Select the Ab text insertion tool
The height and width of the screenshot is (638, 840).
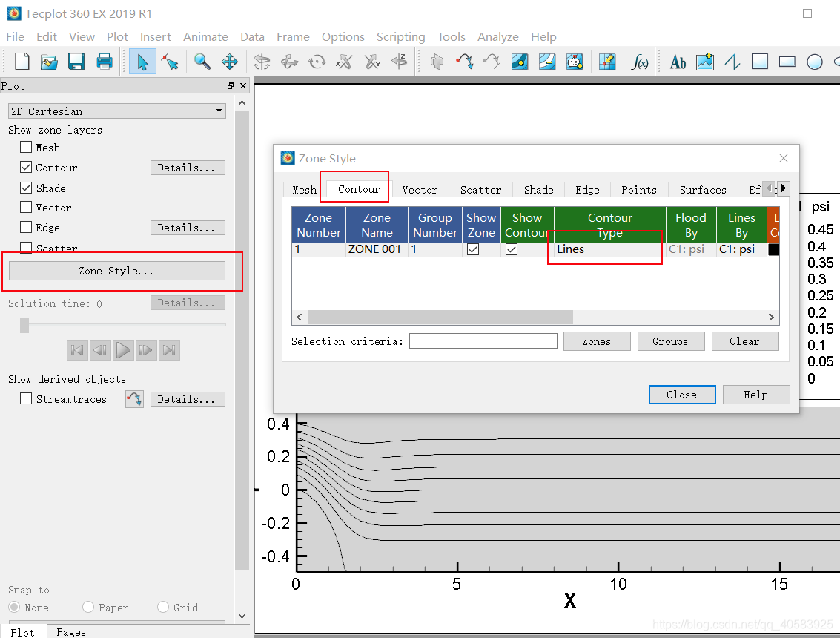click(678, 62)
